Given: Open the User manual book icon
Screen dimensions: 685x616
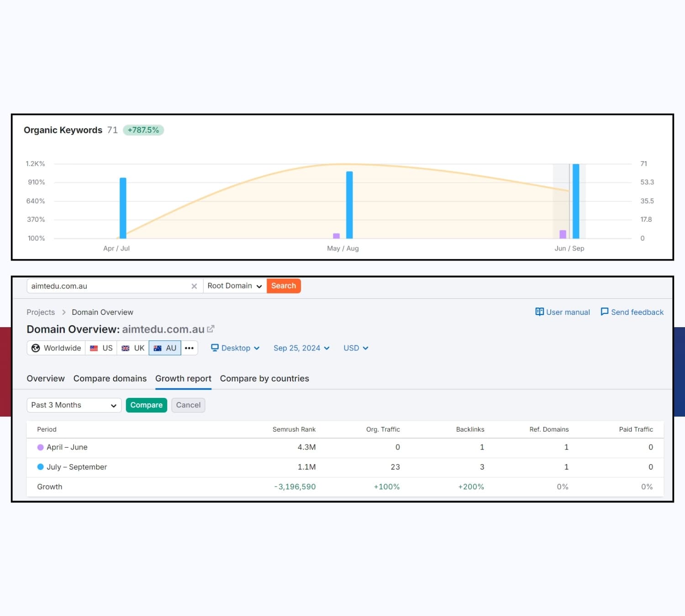Looking at the screenshot, I should coord(539,312).
